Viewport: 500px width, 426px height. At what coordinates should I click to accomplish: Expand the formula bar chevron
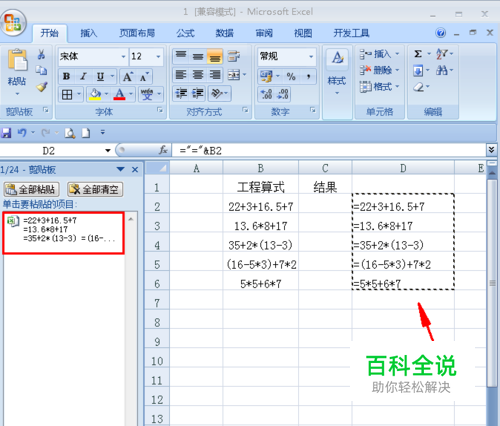491,150
